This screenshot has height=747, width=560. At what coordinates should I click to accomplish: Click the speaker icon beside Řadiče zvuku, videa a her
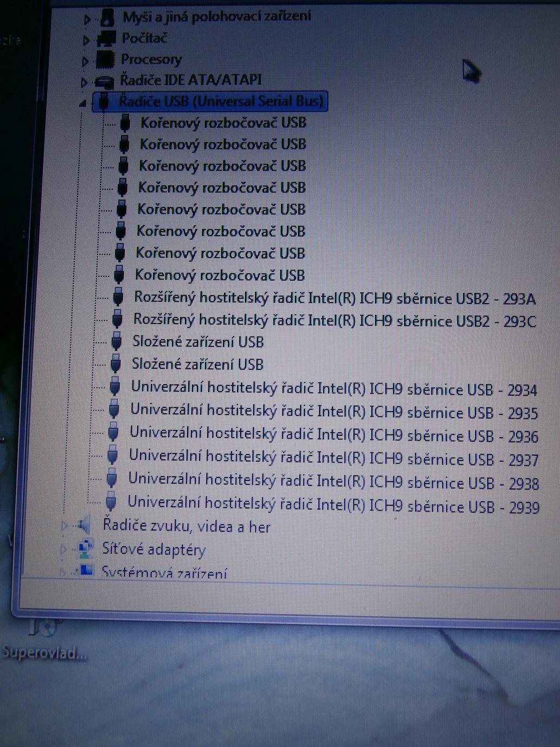84,524
